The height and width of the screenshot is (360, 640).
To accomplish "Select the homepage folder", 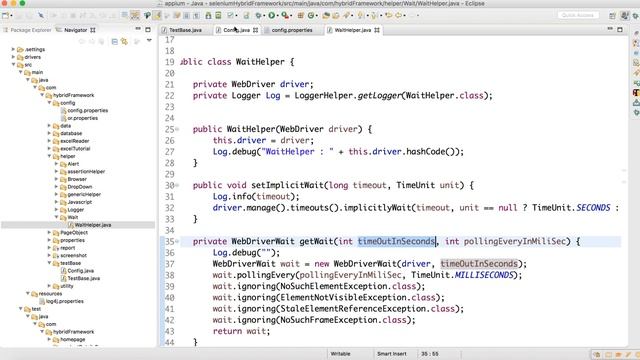I will click(69, 339).
